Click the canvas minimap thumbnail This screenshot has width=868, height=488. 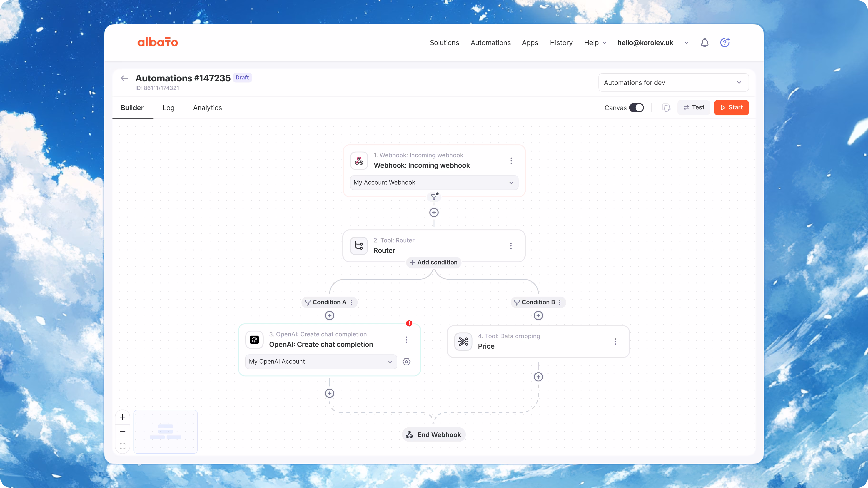click(165, 432)
